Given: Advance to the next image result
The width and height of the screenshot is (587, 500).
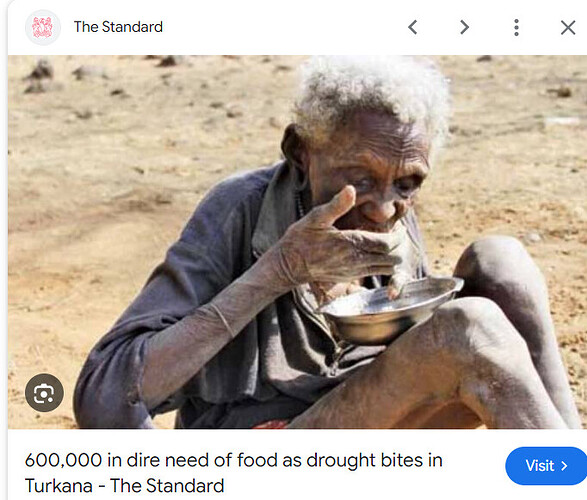Looking at the screenshot, I should click(464, 27).
